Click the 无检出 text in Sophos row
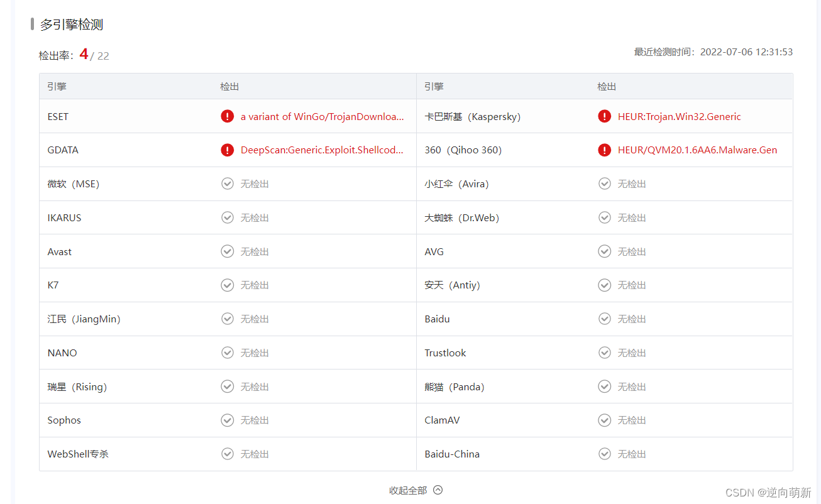 [x=255, y=420]
